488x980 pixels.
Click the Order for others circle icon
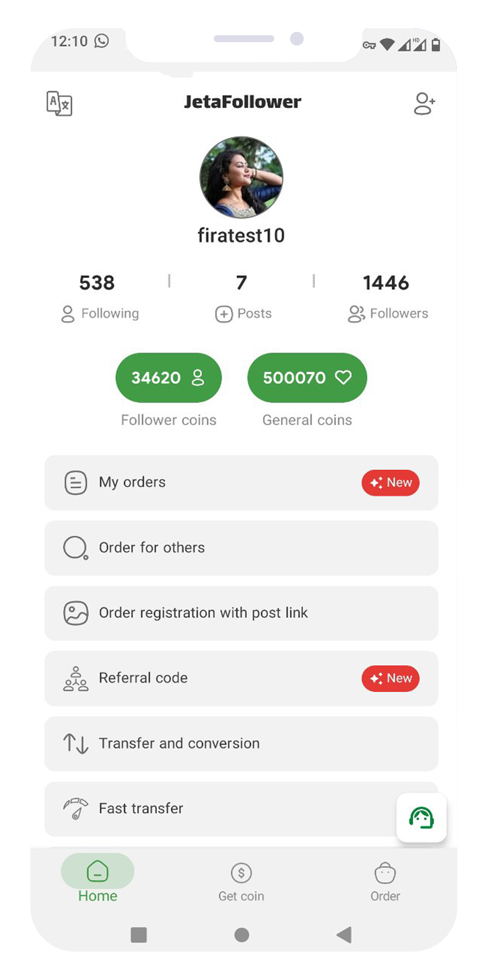[75, 548]
